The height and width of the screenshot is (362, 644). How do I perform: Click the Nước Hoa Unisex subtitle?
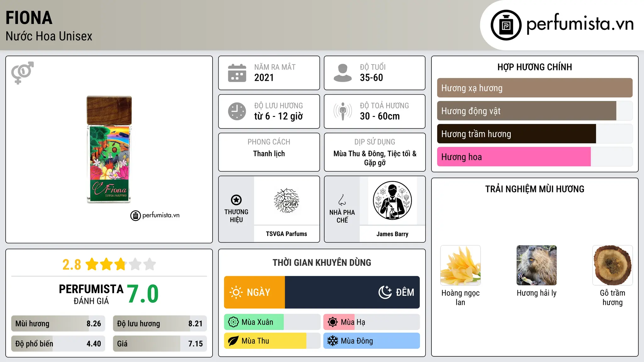(x=49, y=36)
